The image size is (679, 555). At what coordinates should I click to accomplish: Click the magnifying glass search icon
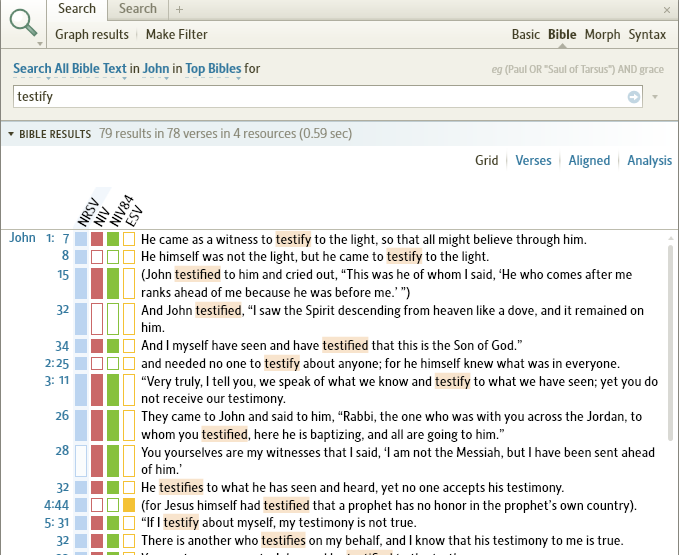[x=23, y=23]
